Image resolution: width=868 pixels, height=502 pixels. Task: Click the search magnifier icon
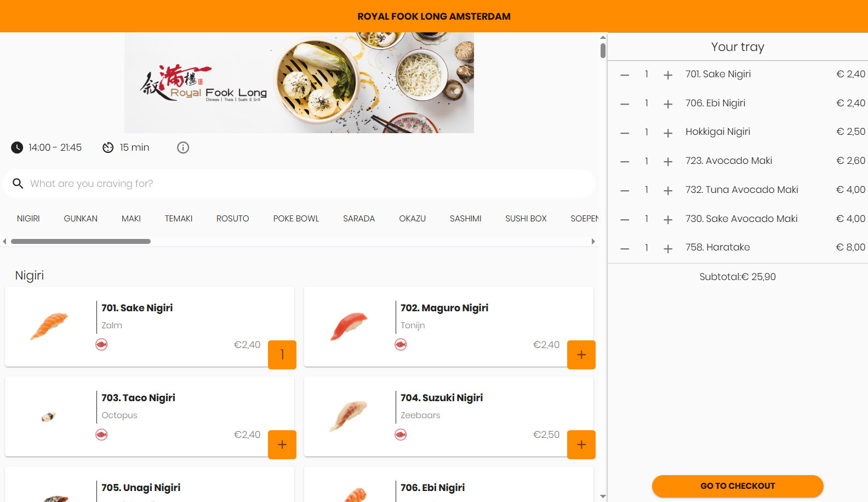18,184
